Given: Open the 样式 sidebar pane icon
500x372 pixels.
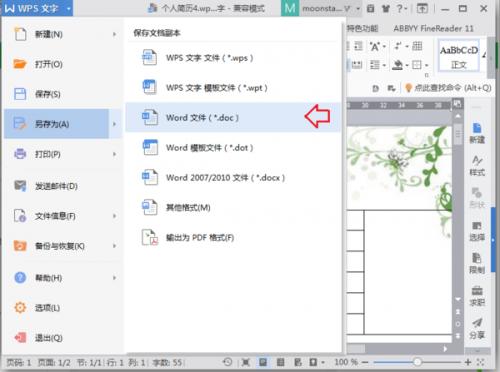Looking at the screenshot, I should 477,166.
